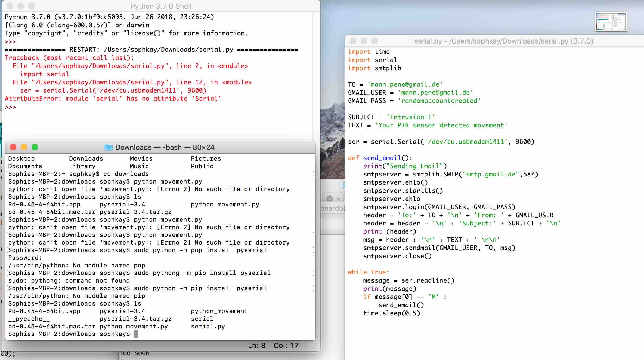Open the gear action dropdown in the background window
This screenshot has width=644, height=360.
(x=333, y=199)
